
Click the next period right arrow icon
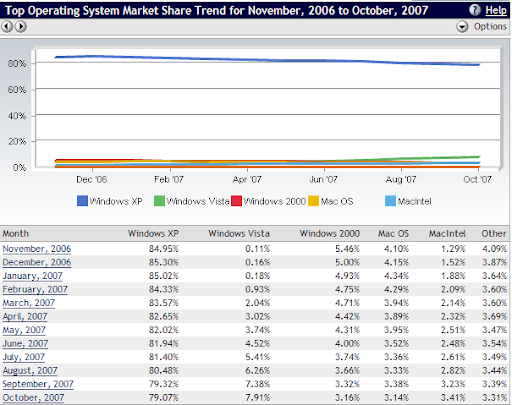coord(21,26)
